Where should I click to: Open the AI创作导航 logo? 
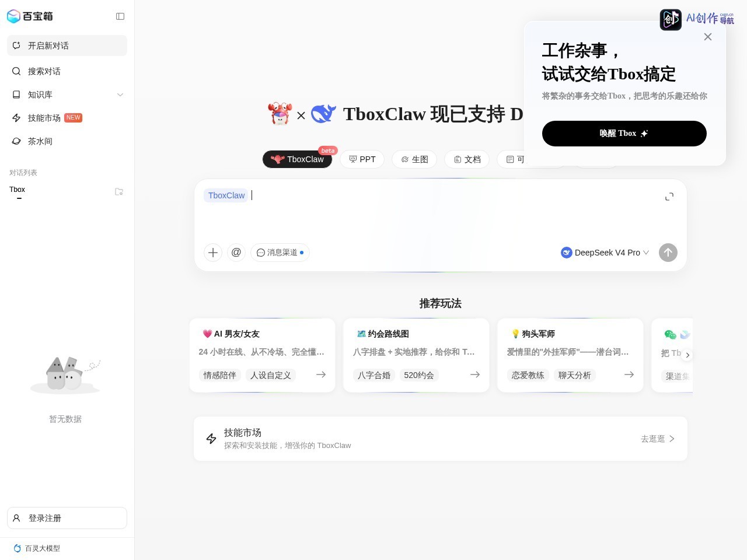[x=697, y=19]
